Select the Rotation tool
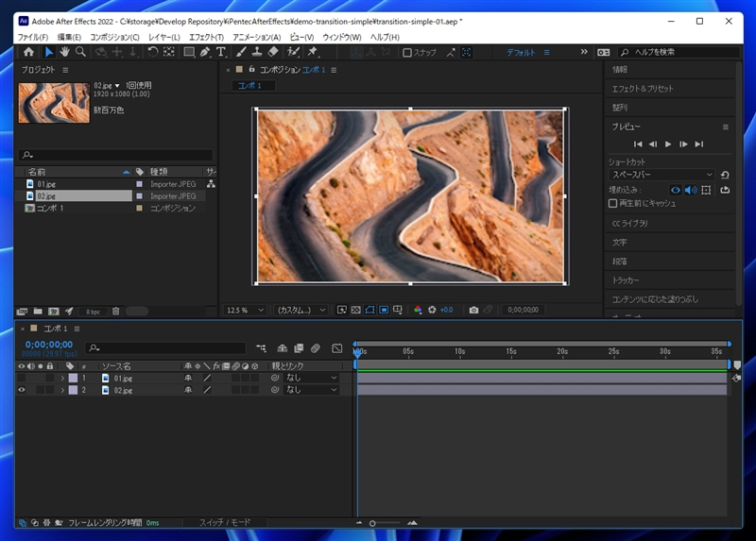Image resolution: width=756 pixels, height=541 pixels. point(152,52)
